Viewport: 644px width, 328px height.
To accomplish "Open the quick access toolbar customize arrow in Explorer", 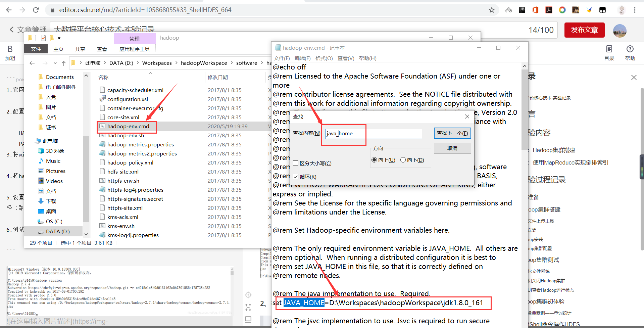I will (59, 38).
